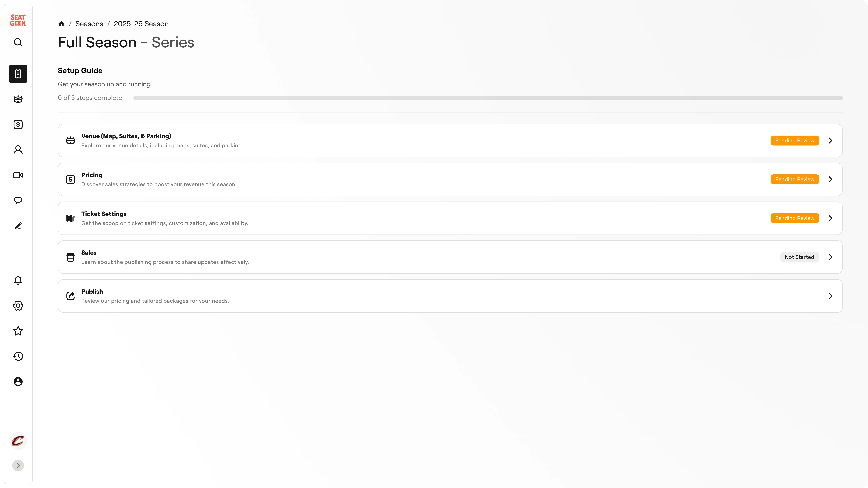
Task: Click the setup progress bar
Action: pyautogui.click(x=488, y=98)
